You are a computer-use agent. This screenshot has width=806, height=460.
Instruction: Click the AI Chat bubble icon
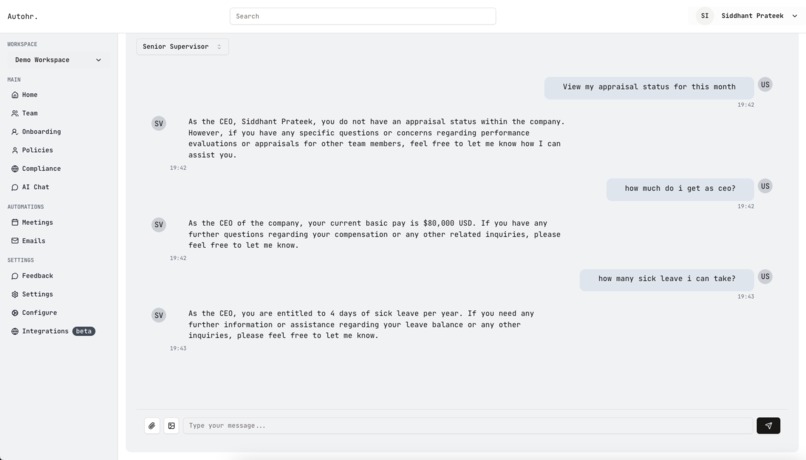[x=15, y=187]
